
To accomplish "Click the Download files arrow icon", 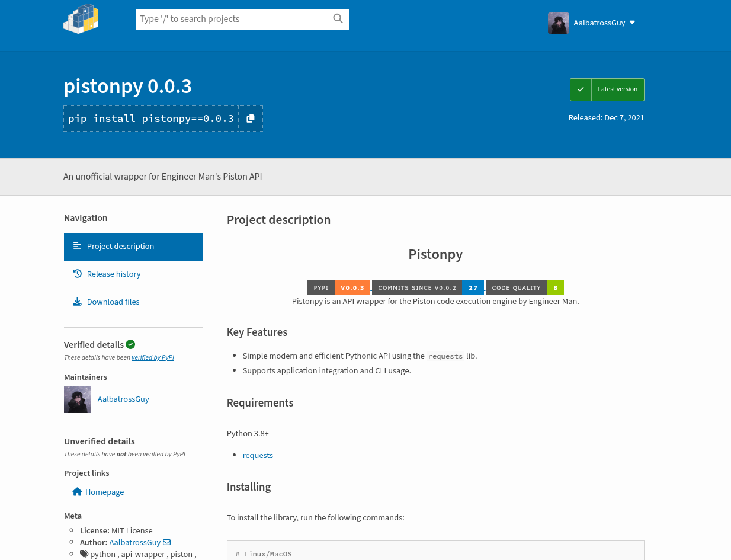I will (77, 302).
